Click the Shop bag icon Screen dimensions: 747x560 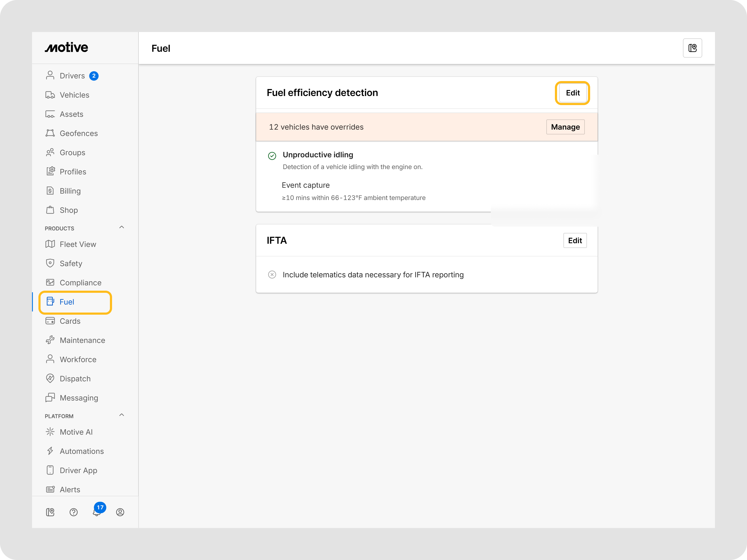coord(50,210)
